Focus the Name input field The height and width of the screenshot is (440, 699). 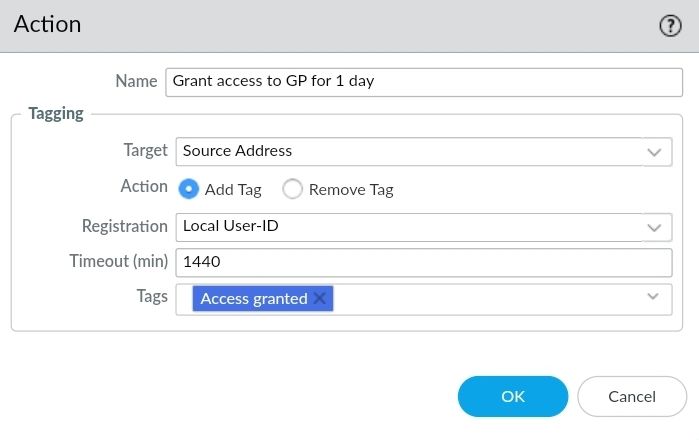click(420, 81)
